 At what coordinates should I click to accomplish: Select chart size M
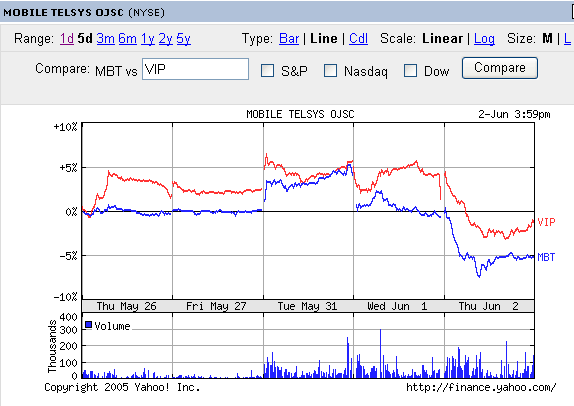[x=547, y=38]
